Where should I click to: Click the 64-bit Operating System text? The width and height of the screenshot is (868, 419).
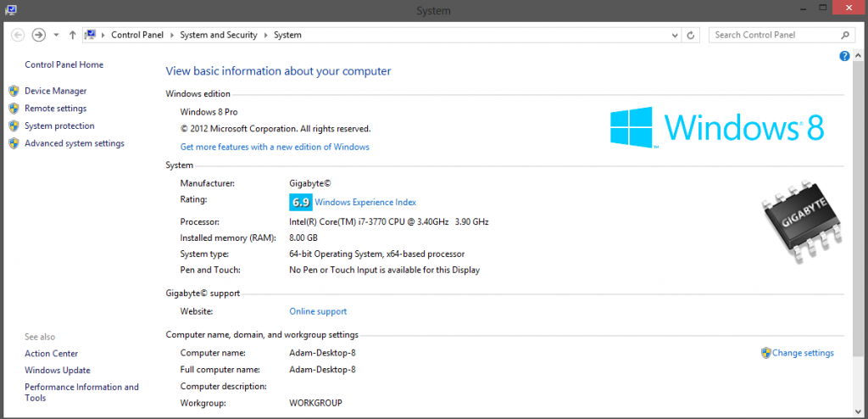coord(376,254)
